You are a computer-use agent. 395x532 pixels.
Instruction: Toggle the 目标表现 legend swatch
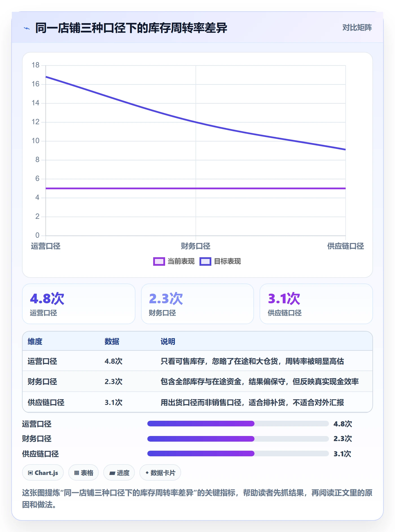(x=205, y=261)
